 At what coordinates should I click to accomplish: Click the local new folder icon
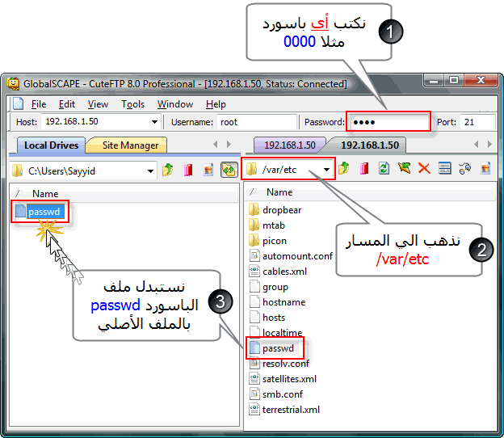pyautogui.click(x=208, y=170)
